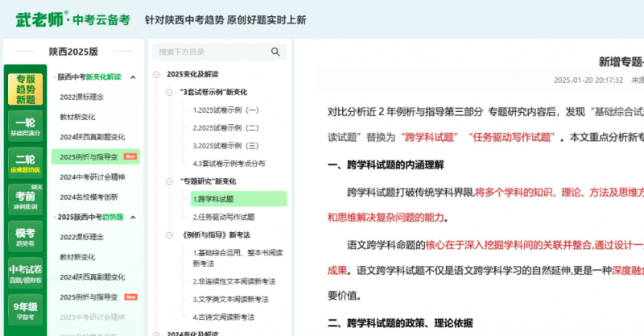Open the 模考 sidebar tile

26,235
